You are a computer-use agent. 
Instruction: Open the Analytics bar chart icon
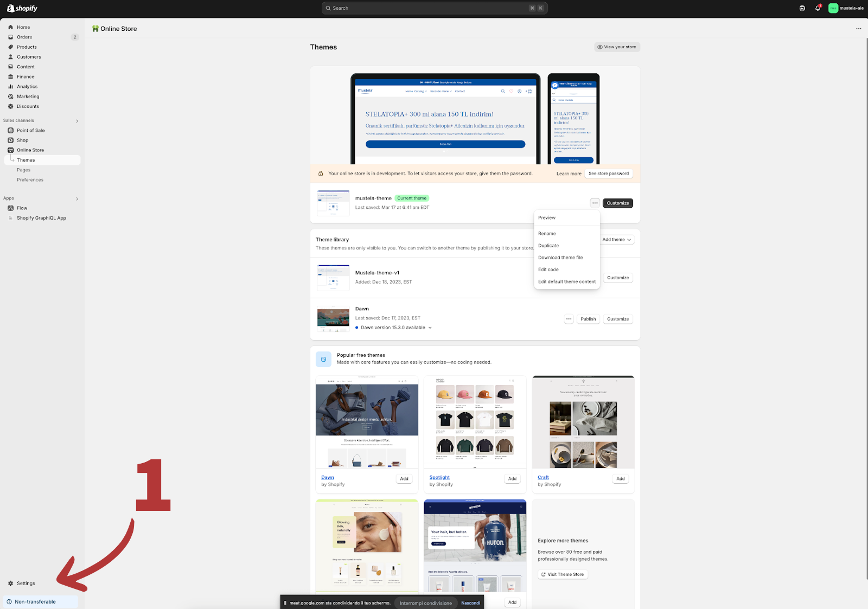[x=10, y=87]
